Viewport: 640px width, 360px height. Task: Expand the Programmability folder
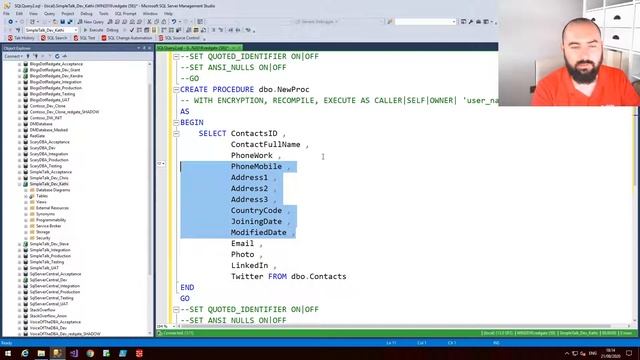click(x=26, y=220)
